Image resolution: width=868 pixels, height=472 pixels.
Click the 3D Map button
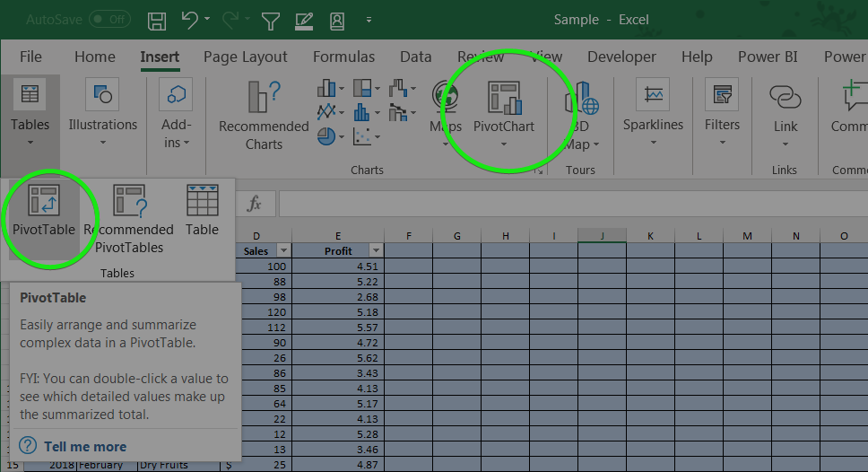click(581, 115)
